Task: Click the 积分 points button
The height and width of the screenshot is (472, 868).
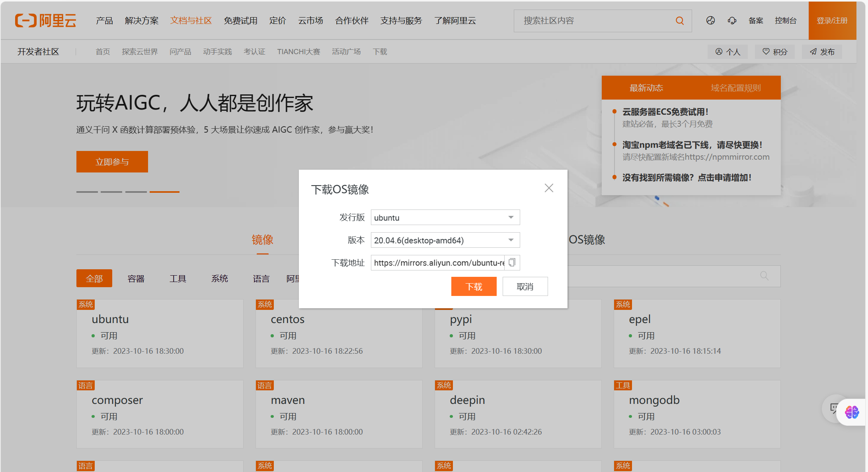Action: 774,52
